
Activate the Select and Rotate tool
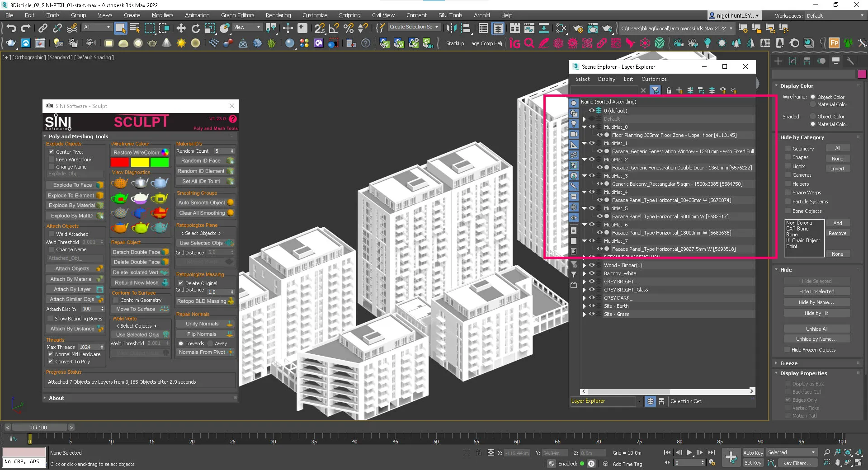tap(195, 28)
